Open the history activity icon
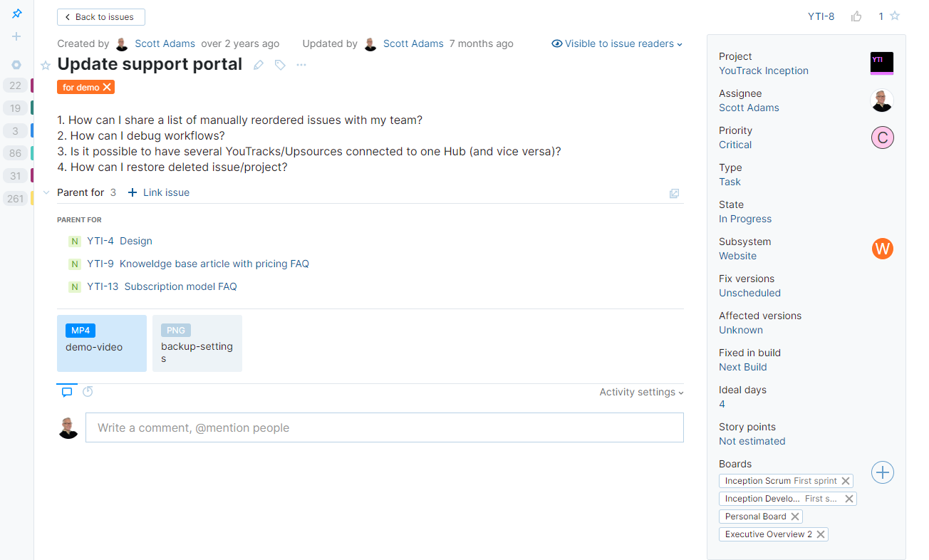Screen dimensions: 929x560 point(87,391)
